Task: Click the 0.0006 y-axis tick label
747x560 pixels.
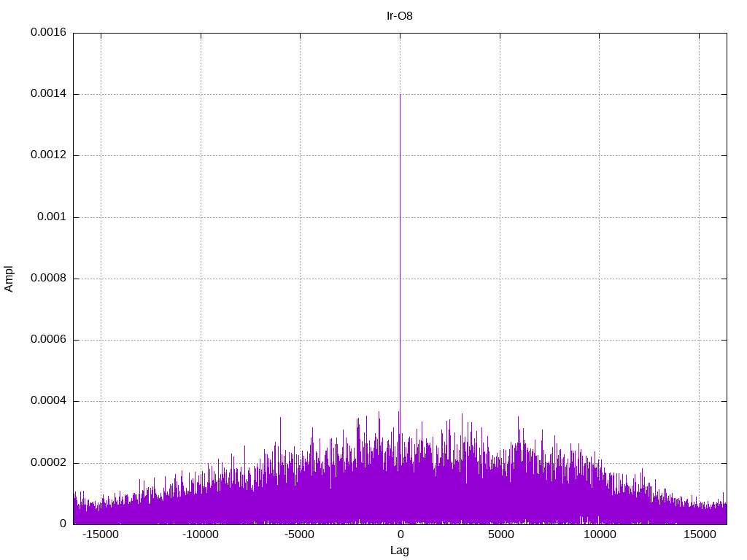Action: click(49, 340)
